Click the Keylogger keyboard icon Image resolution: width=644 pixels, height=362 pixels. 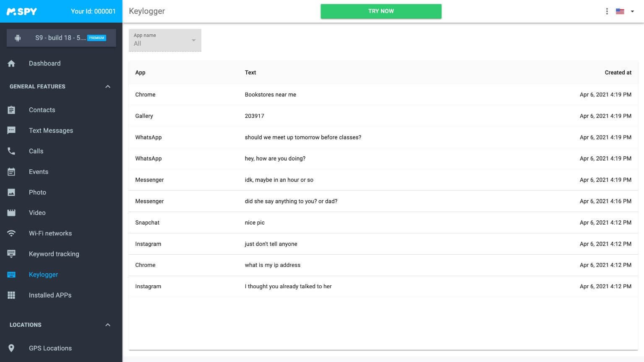[11, 274]
